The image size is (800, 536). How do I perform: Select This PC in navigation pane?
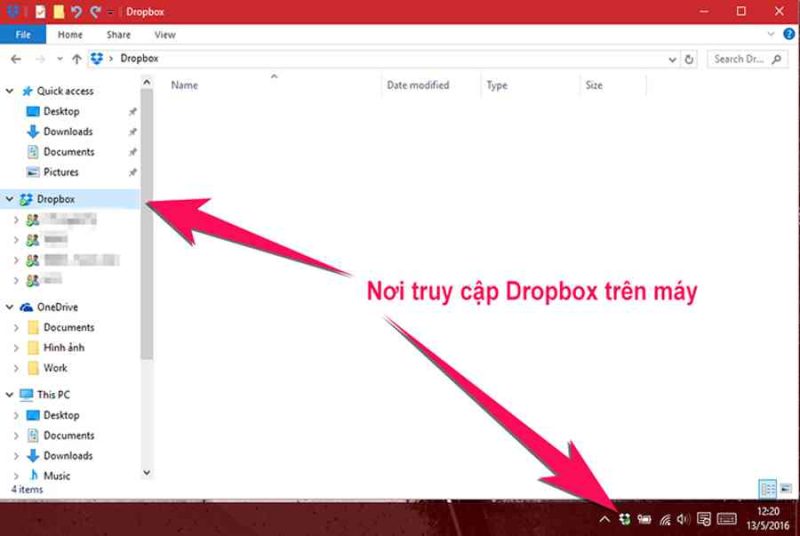53,395
